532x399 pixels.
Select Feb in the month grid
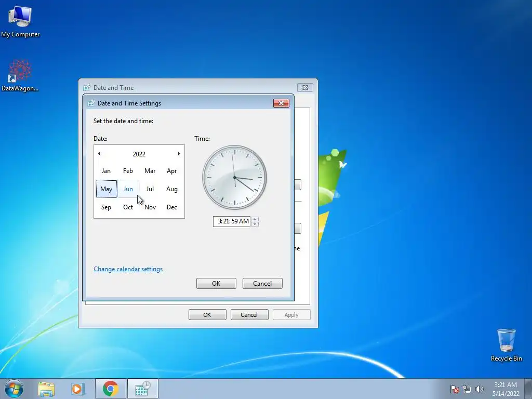click(x=128, y=170)
